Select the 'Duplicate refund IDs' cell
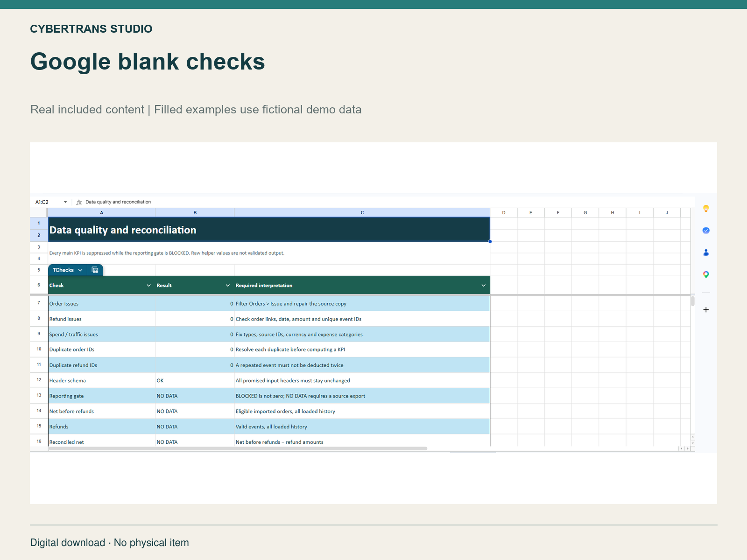747x560 pixels. 102,365
